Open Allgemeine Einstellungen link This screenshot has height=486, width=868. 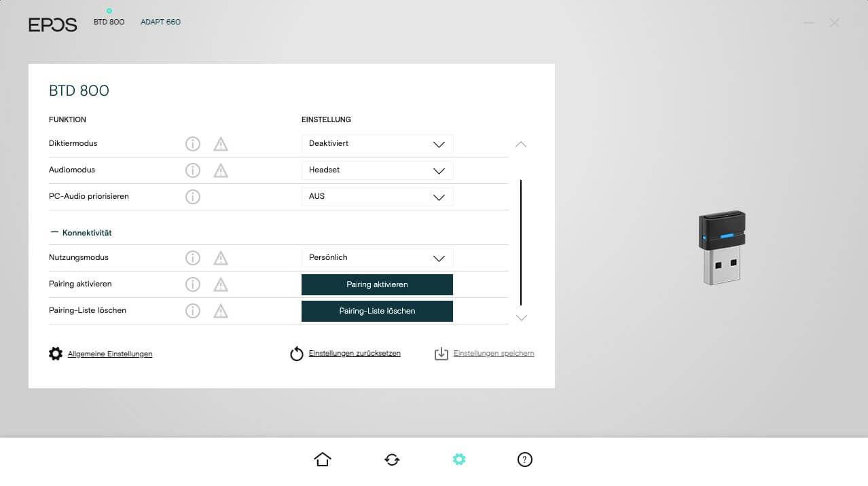click(109, 354)
